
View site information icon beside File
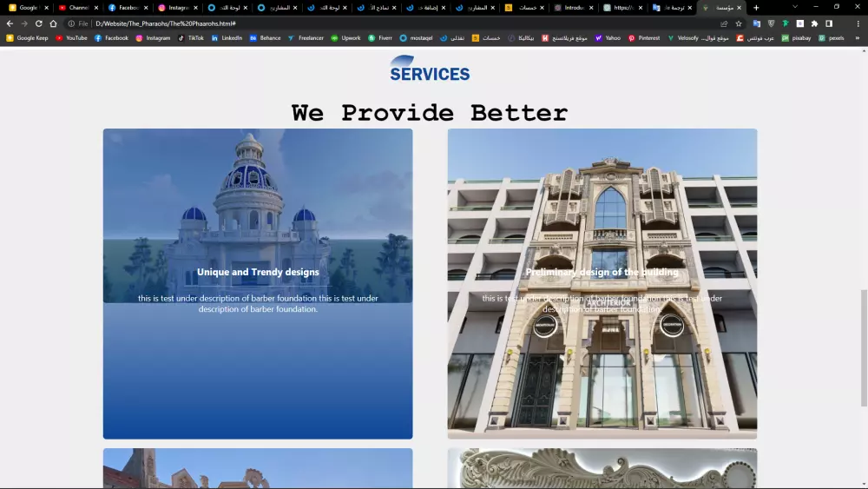click(71, 23)
